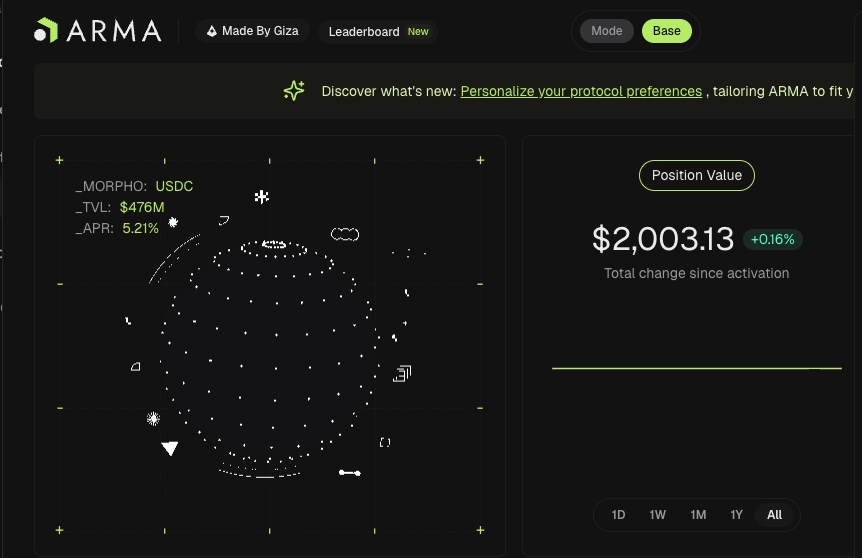The width and height of the screenshot is (862, 558).
Task: Open the Made By Giza link
Action: click(252, 31)
